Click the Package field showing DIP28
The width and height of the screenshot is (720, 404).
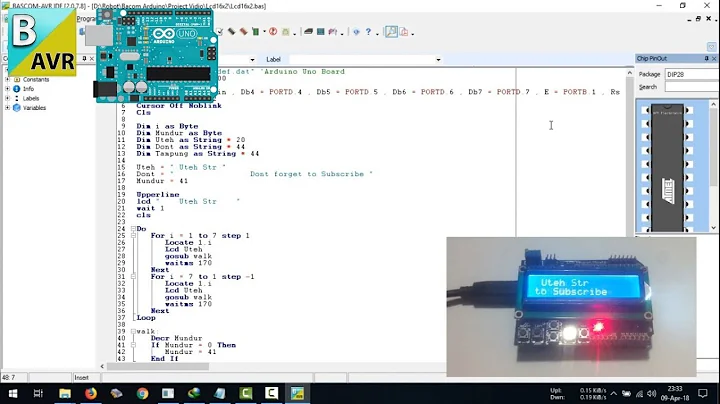(692, 74)
